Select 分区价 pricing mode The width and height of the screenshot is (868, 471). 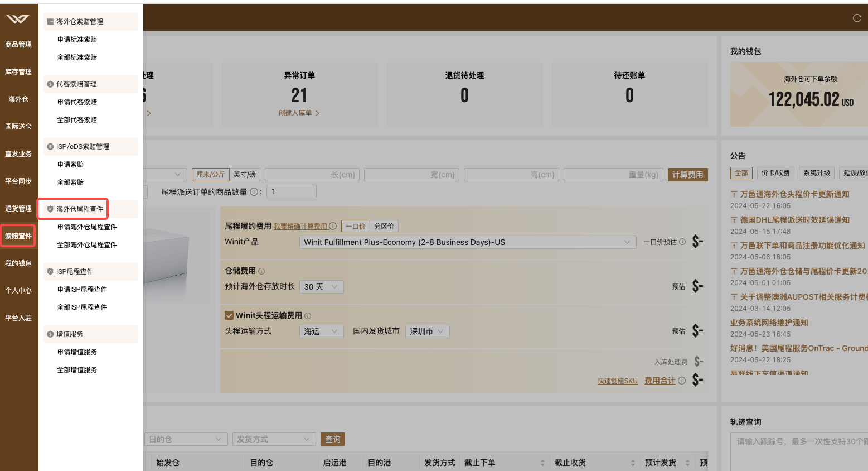click(384, 226)
